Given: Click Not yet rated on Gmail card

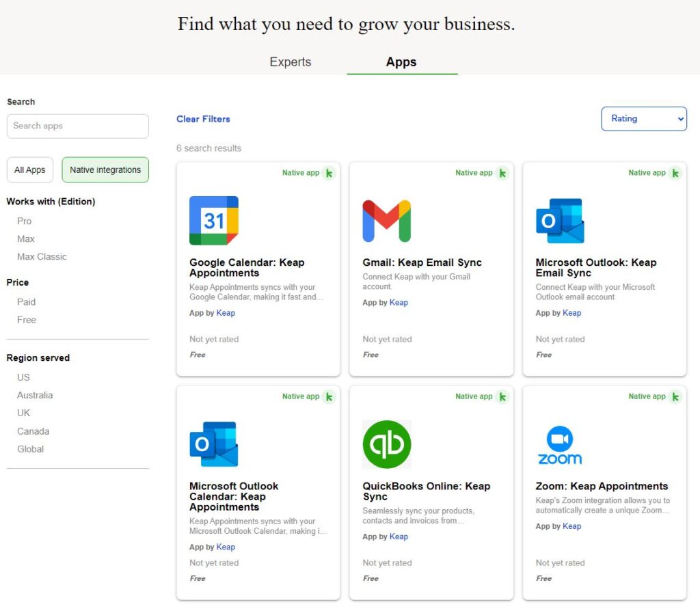Looking at the screenshot, I should pyautogui.click(x=387, y=340).
